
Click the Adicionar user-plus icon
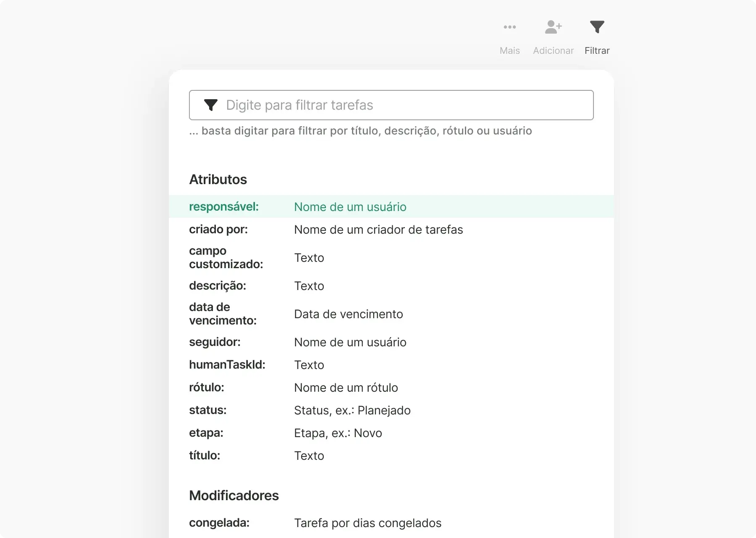553,27
